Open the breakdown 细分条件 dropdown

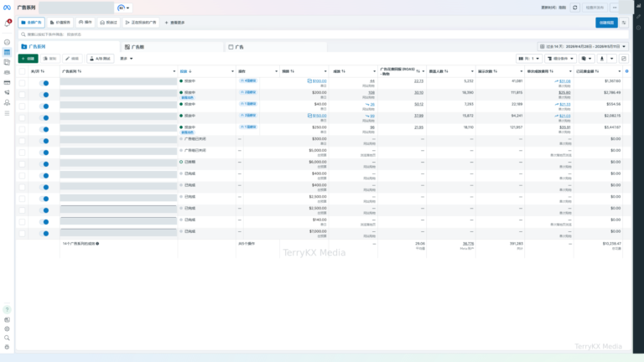561,59
